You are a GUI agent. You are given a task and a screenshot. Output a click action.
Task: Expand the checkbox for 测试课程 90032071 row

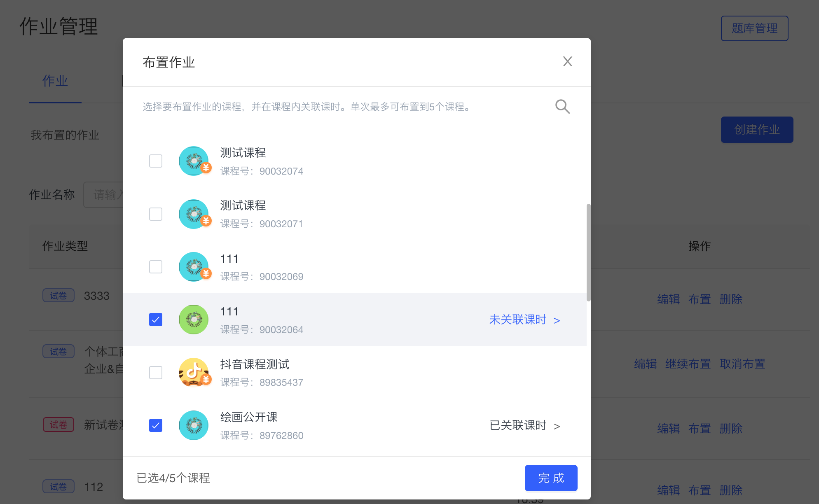155,214
